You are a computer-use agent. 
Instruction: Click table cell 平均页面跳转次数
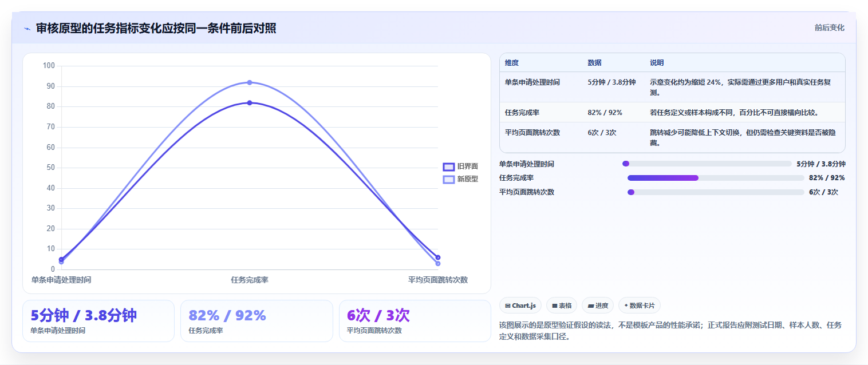click(532, 133)
